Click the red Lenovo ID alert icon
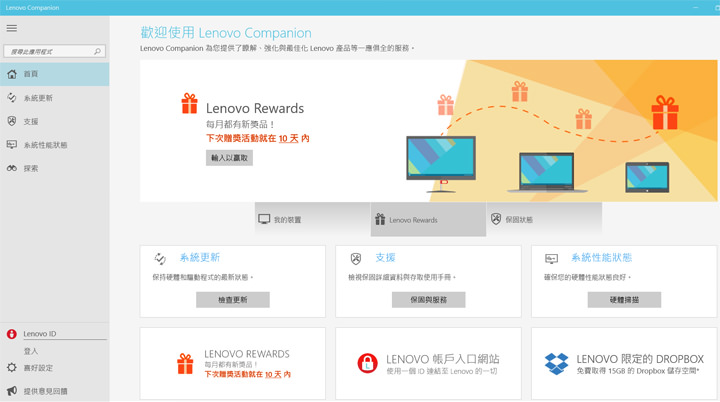The width and height of the screenshot is (720, 402). coord(11,334)
